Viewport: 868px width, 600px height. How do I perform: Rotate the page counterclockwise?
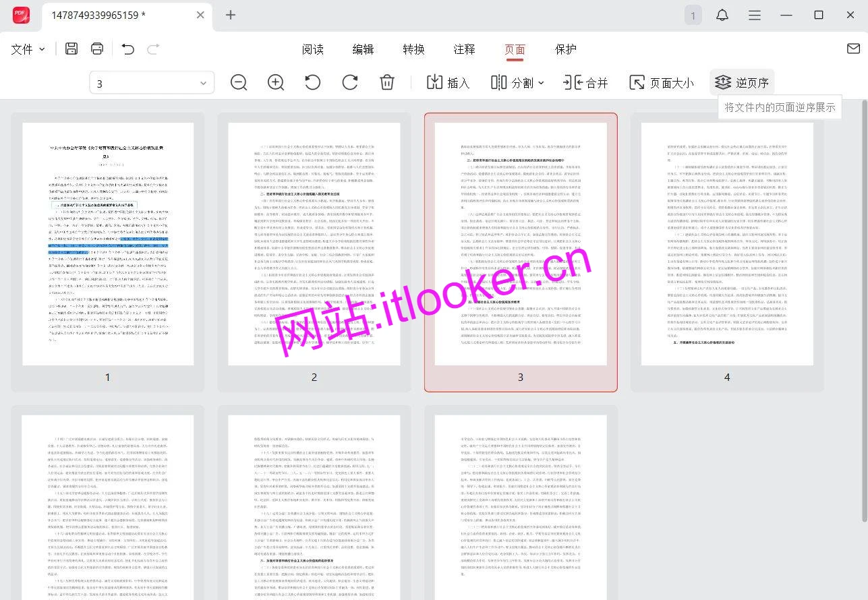point(312,82)
